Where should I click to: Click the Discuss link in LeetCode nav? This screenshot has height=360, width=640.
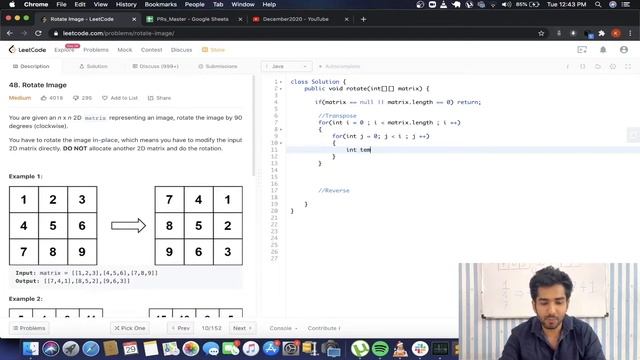[181, 50]
